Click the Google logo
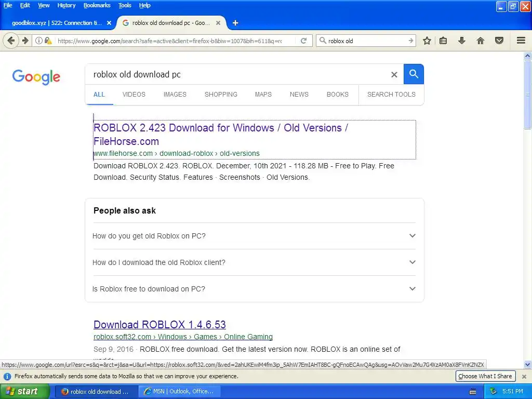 [36, 77]
